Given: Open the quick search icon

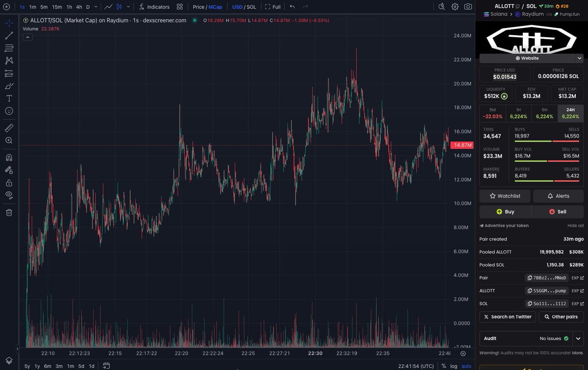Looking at the screenshot, I should [441, 7].
